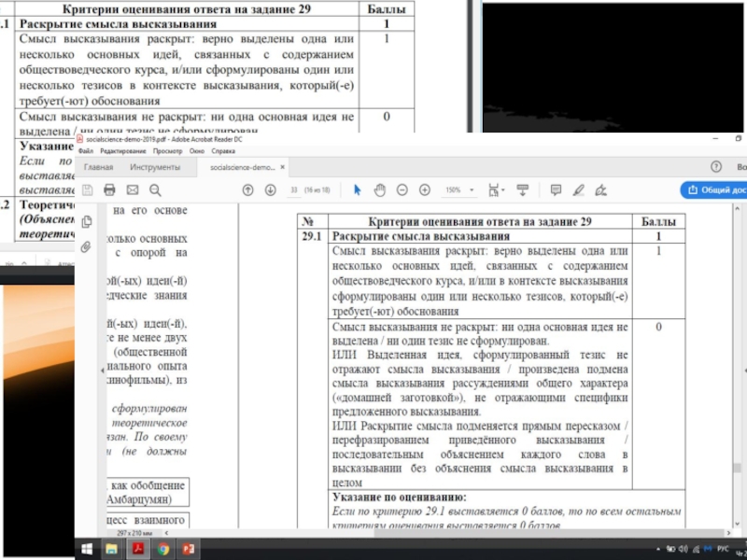This screenshot has width=747, height=560.
Task: Switch to the Главная tab
Action: tap(99, 167)
